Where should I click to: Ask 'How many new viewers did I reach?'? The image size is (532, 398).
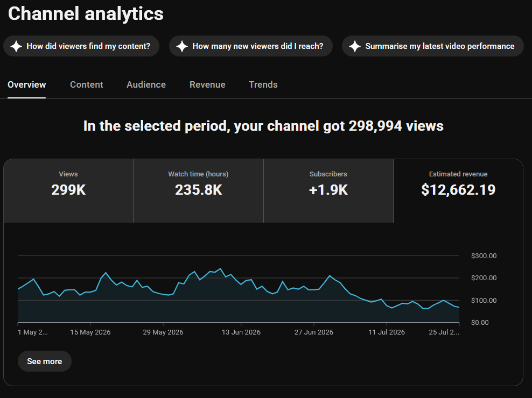[251, 46]
